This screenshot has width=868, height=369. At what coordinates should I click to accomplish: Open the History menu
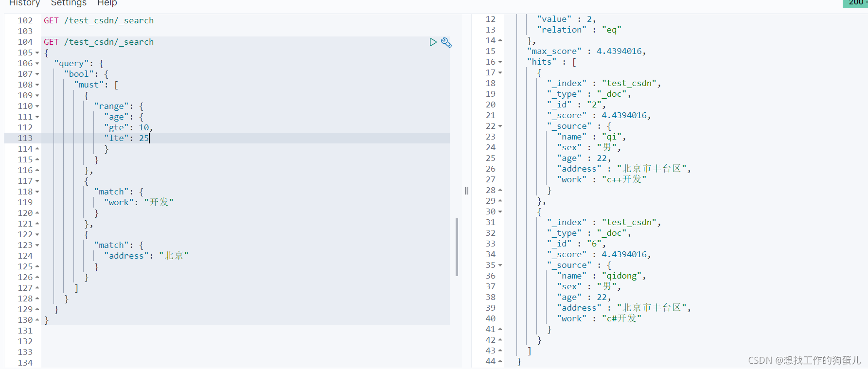point(24,3)
